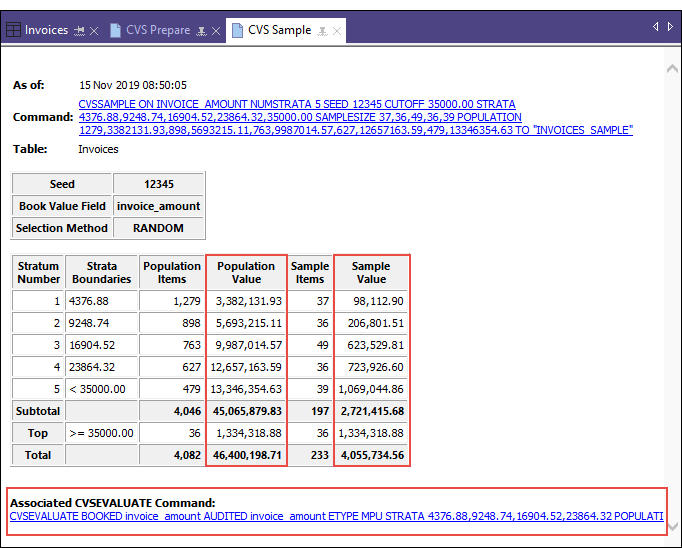This screenshot has width=682, height=548.
Task: Select the total sample value 4,055,734.56 cell
Action: 371,455
